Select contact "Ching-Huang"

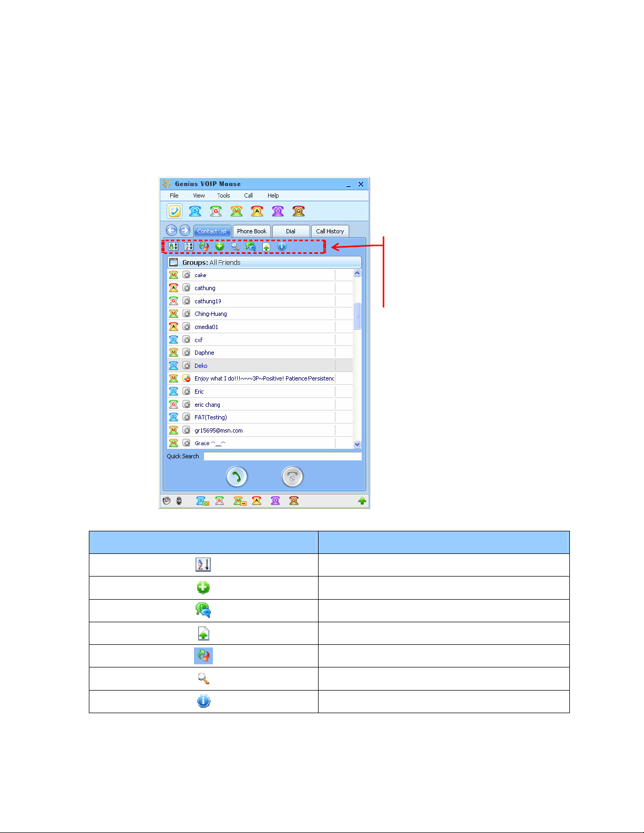tap(260, 314)
